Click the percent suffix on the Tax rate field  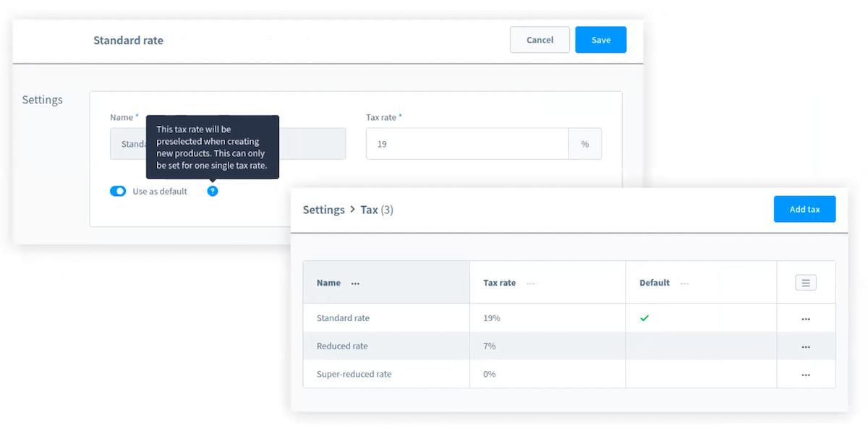[585, 144]
